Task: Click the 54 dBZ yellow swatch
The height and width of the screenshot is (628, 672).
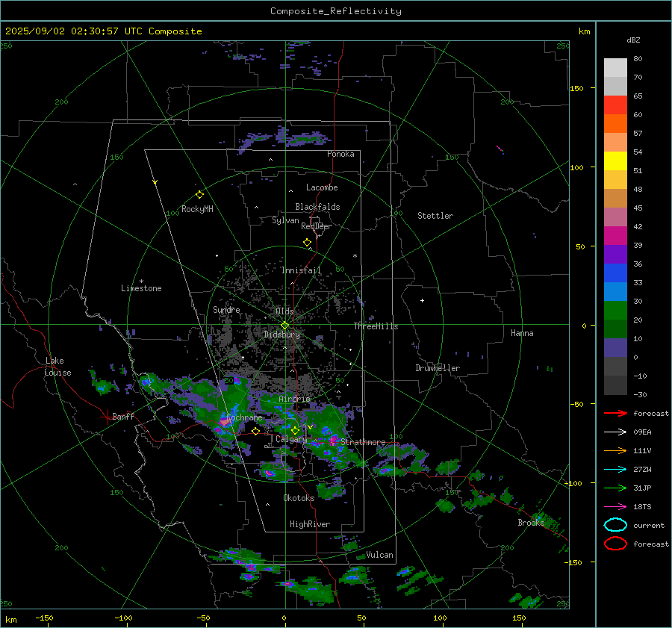Action: click(615, 161)
